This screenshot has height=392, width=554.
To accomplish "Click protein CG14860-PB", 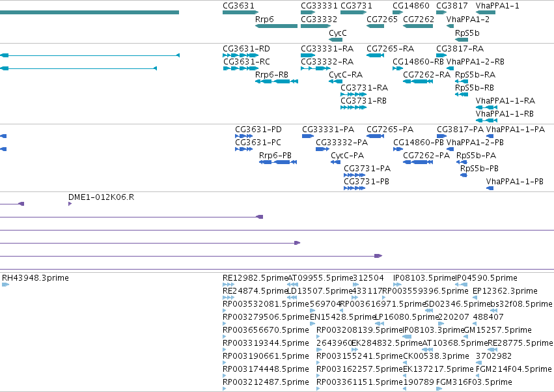I will click(x=419, y=143).
